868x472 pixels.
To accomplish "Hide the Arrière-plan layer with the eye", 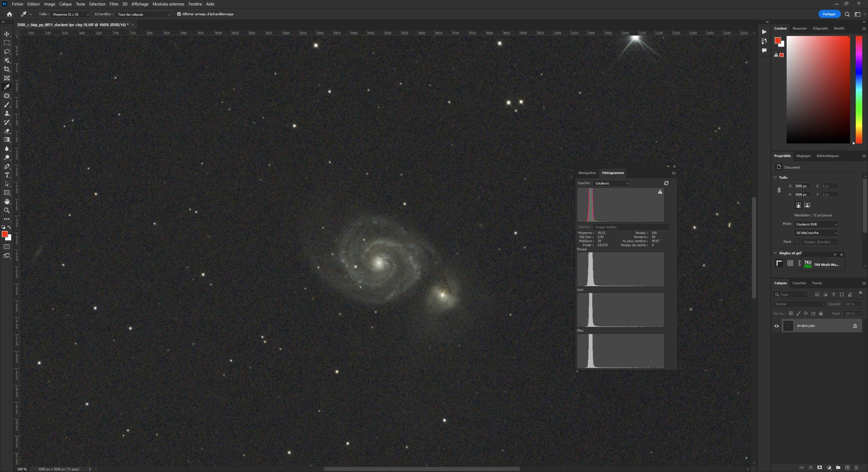I will point(776,326).
